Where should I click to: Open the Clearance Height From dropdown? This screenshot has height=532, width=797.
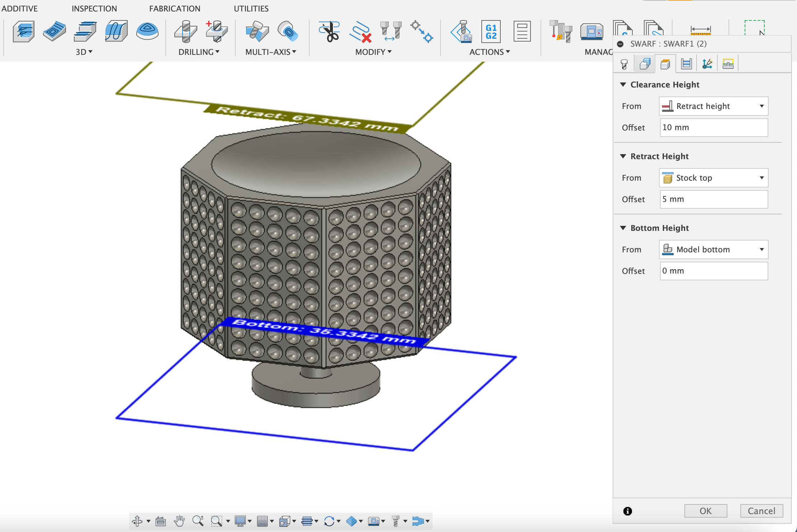[713, 106]
